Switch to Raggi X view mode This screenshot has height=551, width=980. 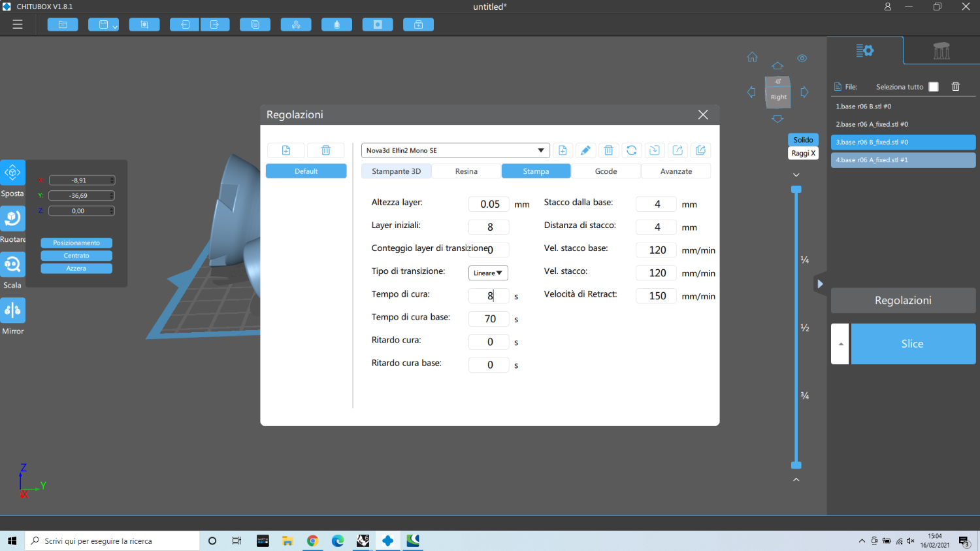pos(803,153)
